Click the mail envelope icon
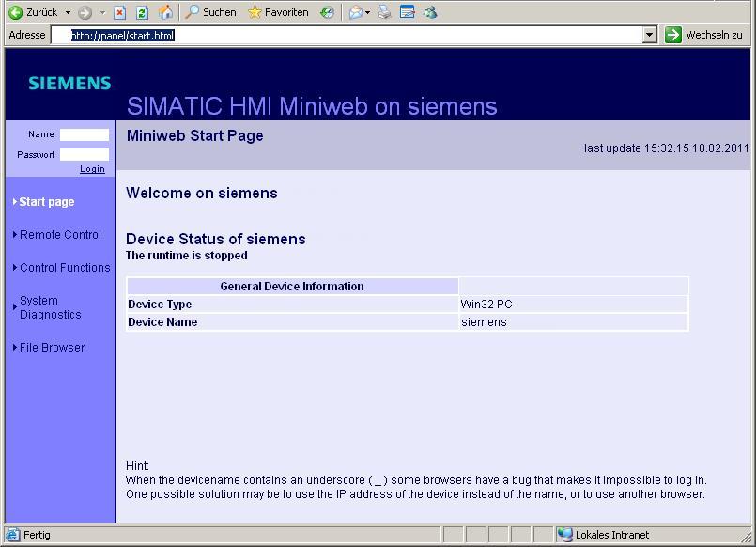This screenshot has height=547, width=756. [356, 12]
